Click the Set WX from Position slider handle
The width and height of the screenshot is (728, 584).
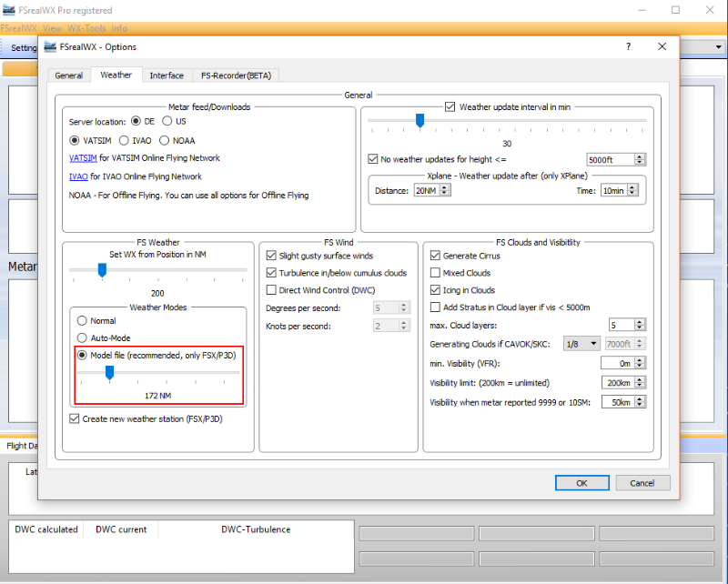[x=102, y=270]
